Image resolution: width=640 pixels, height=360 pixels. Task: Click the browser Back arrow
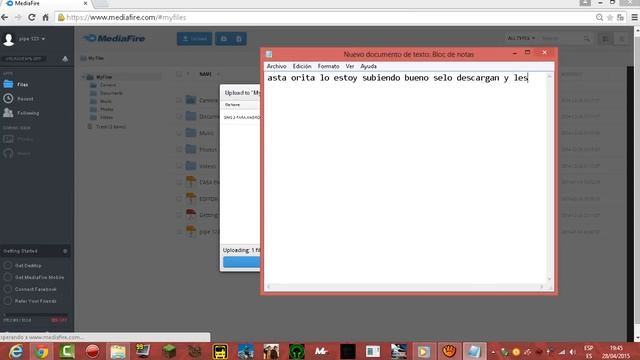click(5, 18)
